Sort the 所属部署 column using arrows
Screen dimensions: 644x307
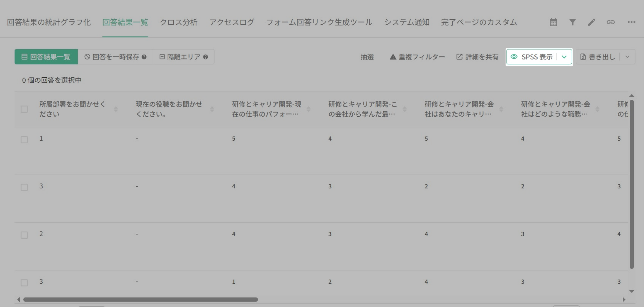(116, 109)
